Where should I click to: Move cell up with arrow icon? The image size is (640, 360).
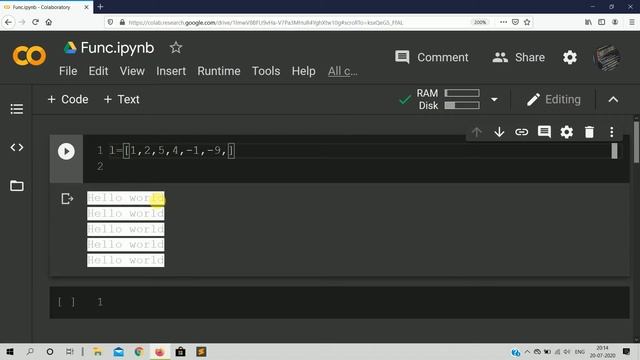[476, 132]
